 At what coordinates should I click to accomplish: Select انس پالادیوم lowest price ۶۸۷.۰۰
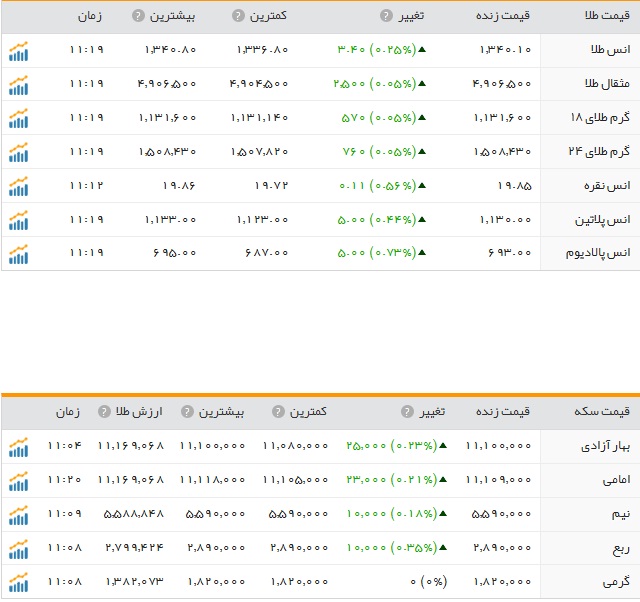pos(267,253)
